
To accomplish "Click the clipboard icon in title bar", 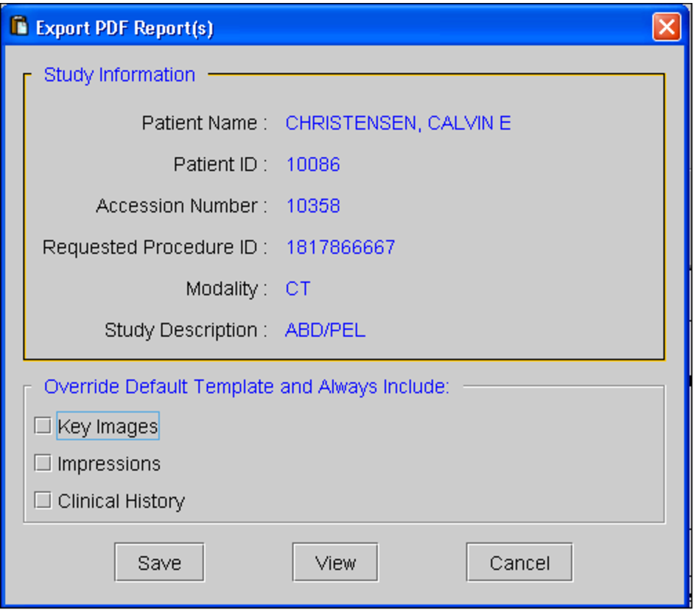I will pos(18,26).
